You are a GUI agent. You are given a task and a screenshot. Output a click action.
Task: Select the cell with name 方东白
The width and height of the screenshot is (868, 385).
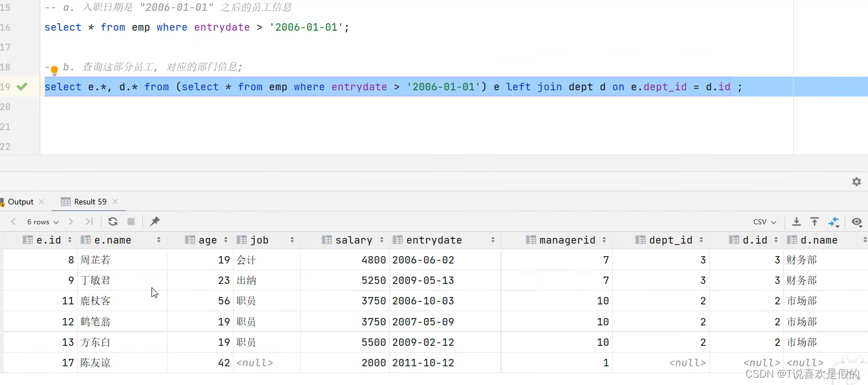[x=122, y=342]
